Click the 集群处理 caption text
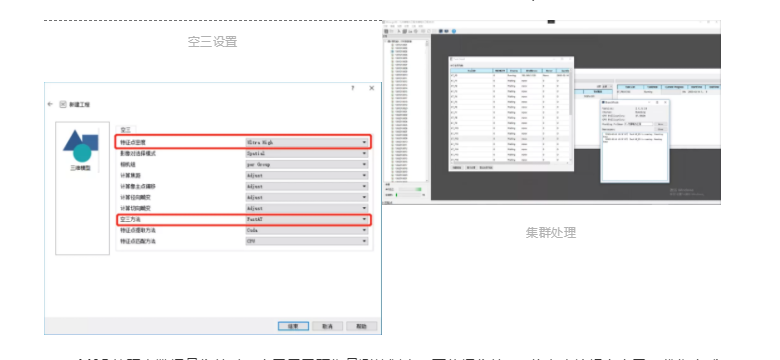 click(551, 232)
